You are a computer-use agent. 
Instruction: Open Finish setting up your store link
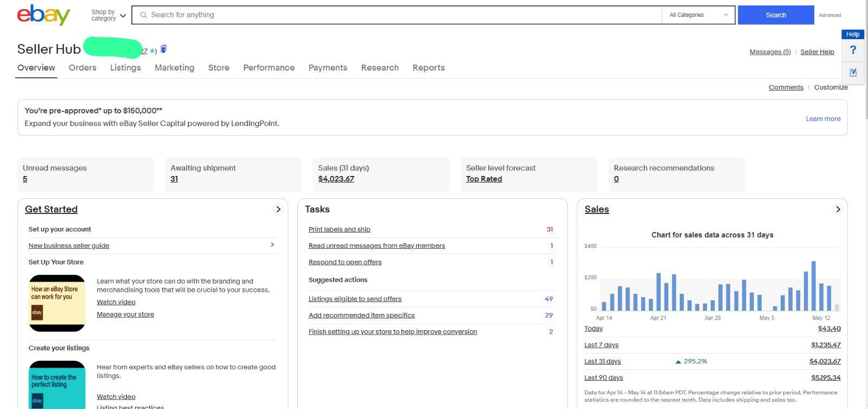[393, 331]
